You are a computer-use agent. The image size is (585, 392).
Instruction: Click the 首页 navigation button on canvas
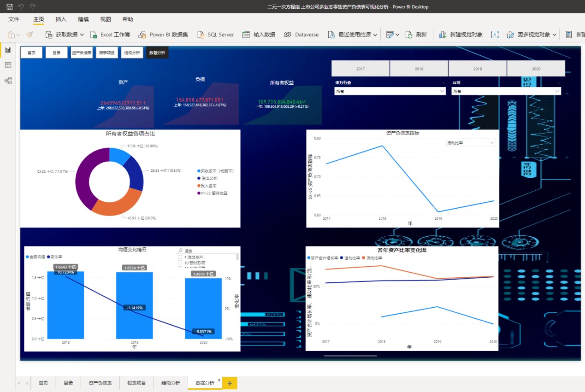click(31, 53)
